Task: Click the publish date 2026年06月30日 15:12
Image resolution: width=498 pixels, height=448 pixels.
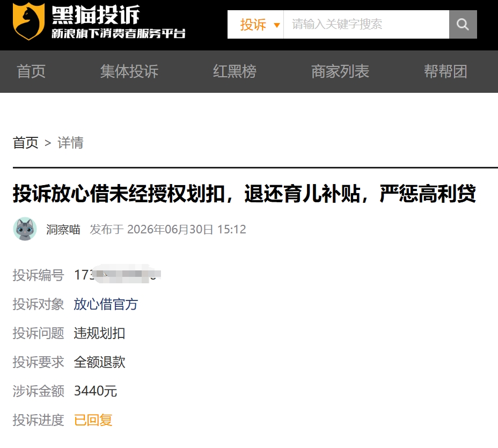Action: 186,229
